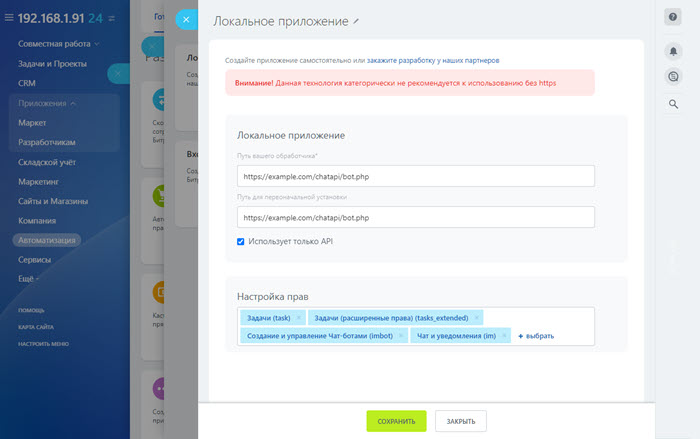Remove the Чат и уведомления (im) tag

tap(504, 335)
